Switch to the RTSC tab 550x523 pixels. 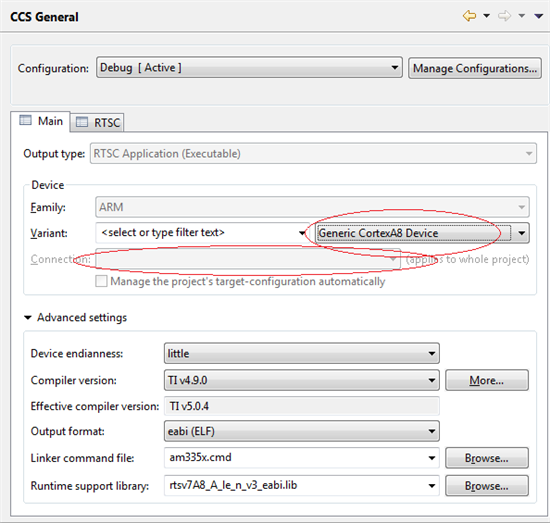(97, 122)
